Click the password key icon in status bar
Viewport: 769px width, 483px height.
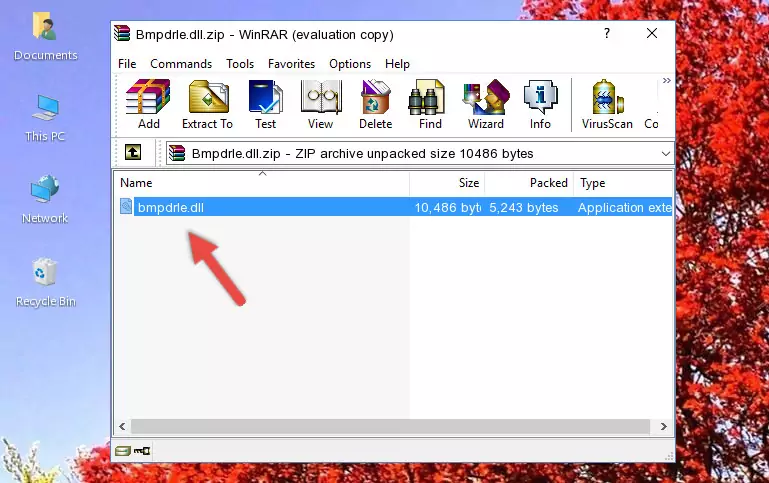click(142, 451)
